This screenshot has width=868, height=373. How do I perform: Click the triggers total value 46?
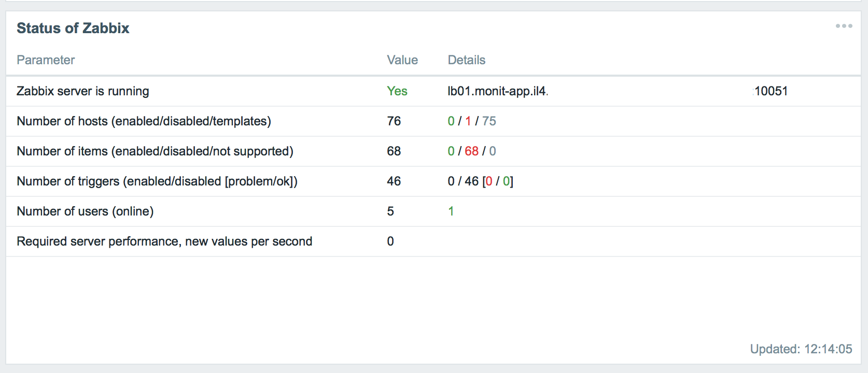point(394,181)
